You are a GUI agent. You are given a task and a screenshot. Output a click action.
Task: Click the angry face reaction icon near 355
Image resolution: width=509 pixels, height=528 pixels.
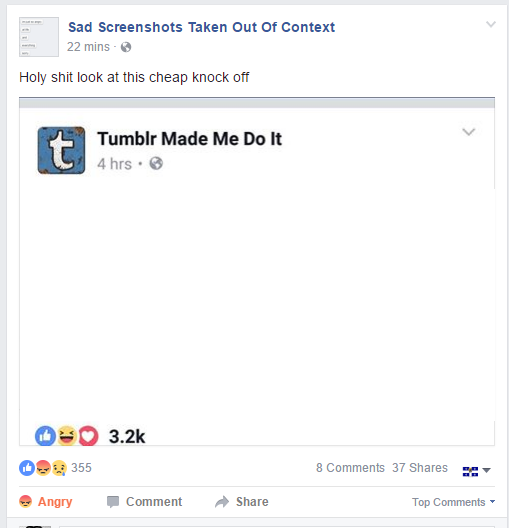click(x=43, y=468)
